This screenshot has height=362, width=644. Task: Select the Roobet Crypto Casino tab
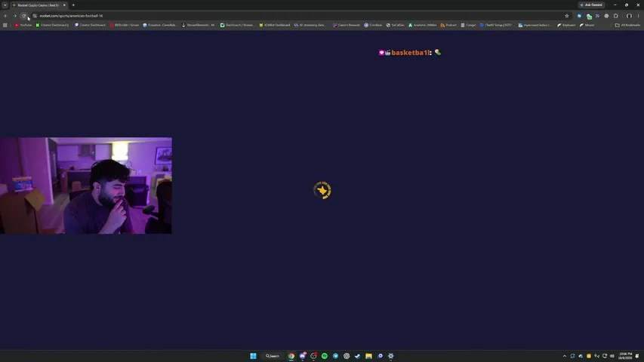(x=39, y=5)
